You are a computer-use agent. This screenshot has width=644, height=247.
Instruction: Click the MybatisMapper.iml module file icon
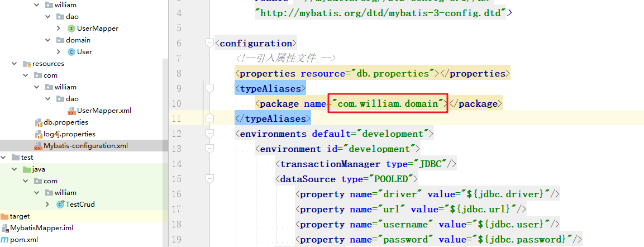pos(5,227)
